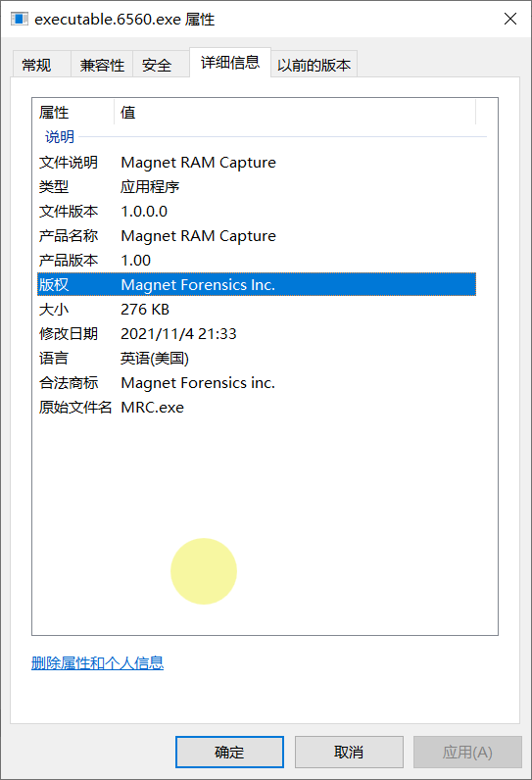Close the properties dialog with X
The width and height of the screenshot is (532, 780).
(510, 19)
